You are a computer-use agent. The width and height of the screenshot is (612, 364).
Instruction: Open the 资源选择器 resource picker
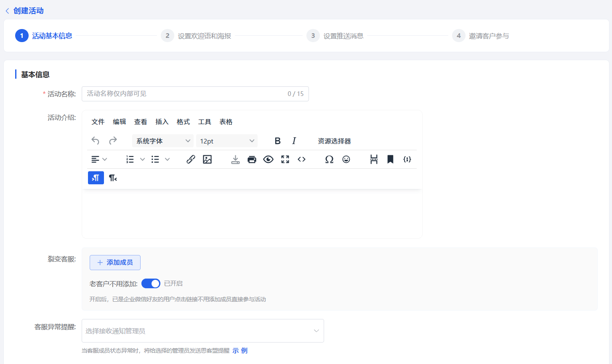coord(334,141)
